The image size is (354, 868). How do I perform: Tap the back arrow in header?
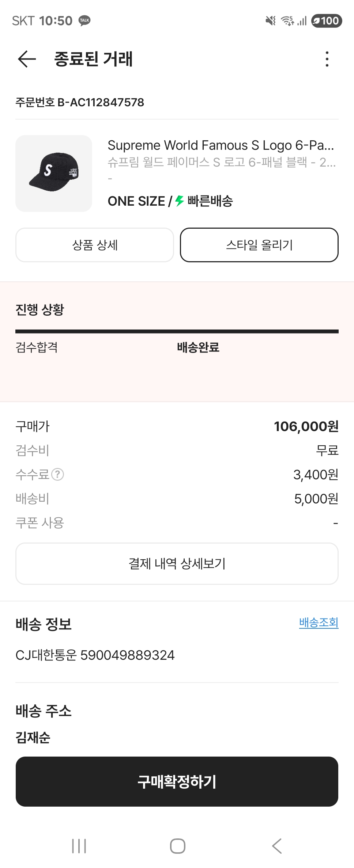27,59
